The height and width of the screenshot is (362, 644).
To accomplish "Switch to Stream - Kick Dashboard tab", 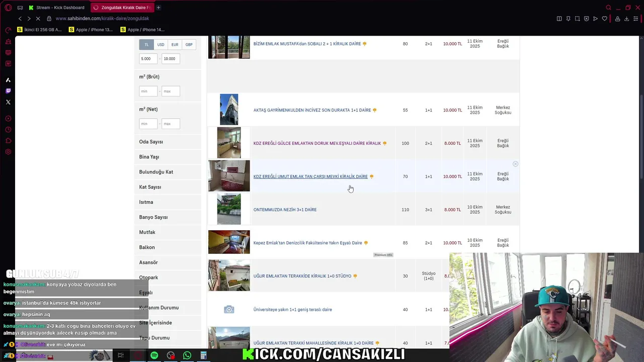I will coord(56,8).
